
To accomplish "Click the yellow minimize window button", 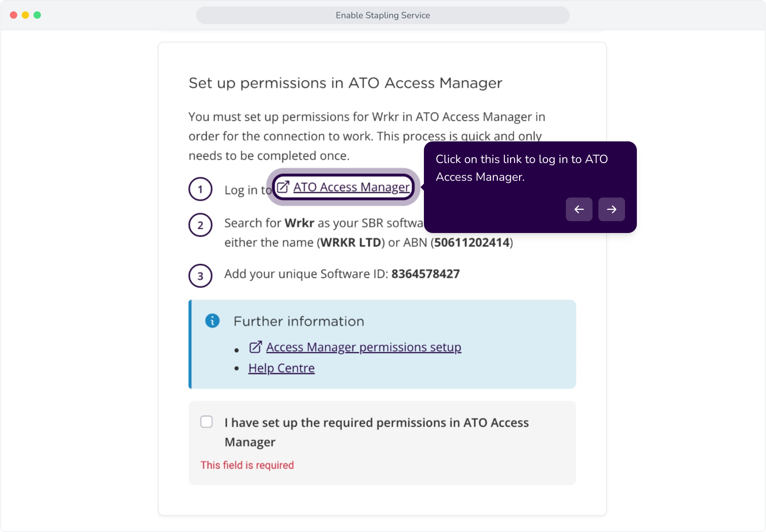I will [x=26, y=15].
